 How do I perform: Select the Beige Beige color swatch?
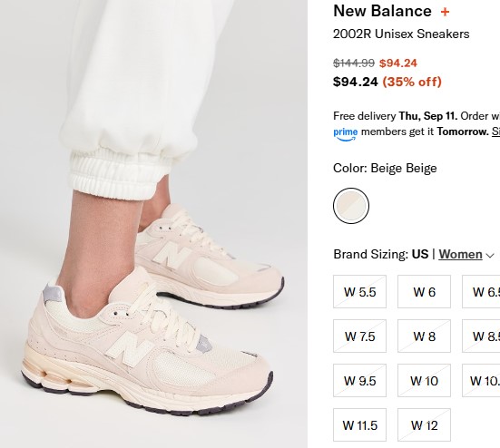pos(351,206)
